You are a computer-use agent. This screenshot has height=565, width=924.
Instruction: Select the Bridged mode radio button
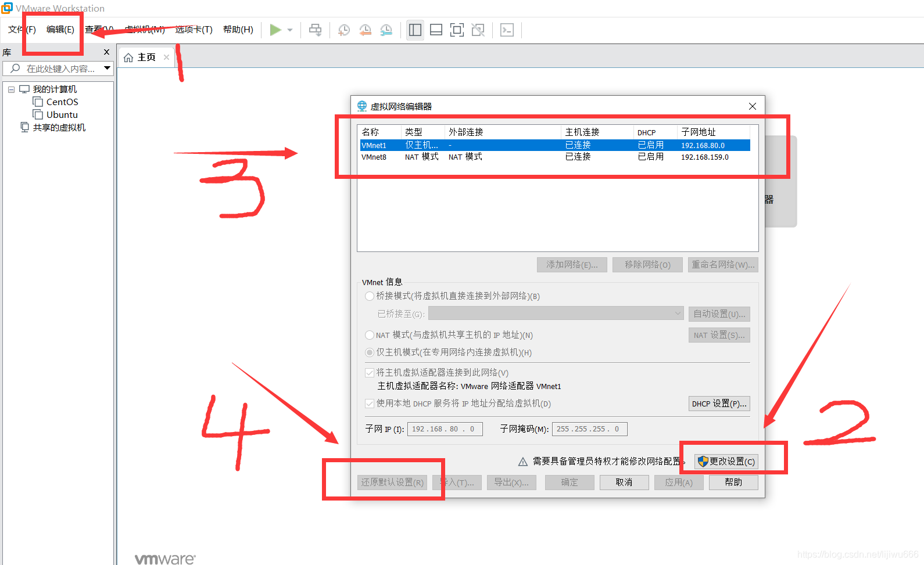(370, 296)
